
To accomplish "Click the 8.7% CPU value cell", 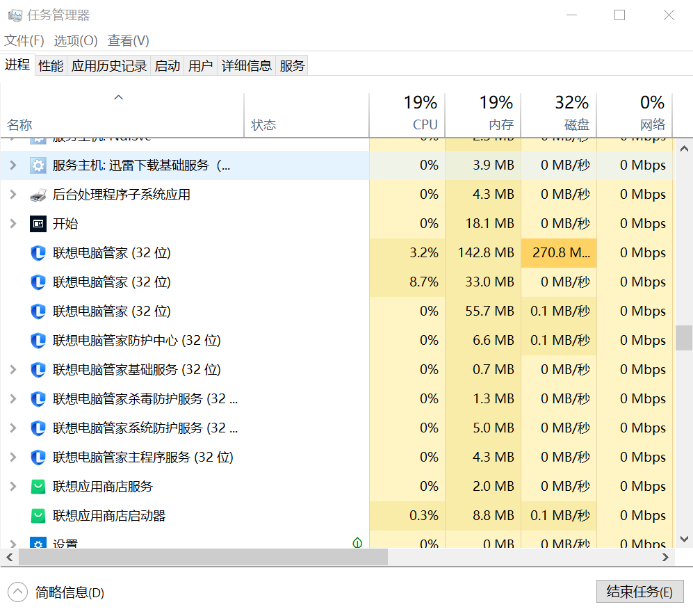I will tap(407, 282).
